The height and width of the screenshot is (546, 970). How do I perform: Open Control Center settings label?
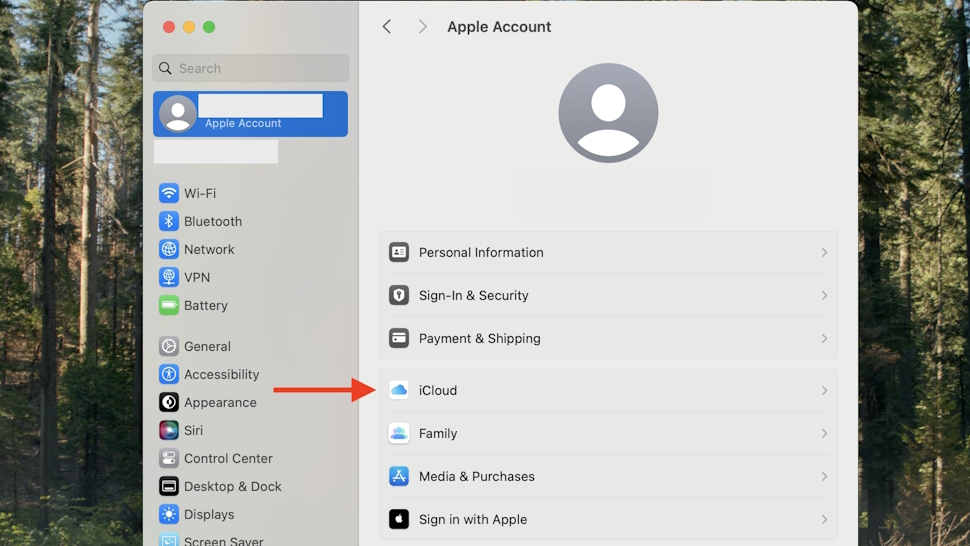(x=228, y=458)
